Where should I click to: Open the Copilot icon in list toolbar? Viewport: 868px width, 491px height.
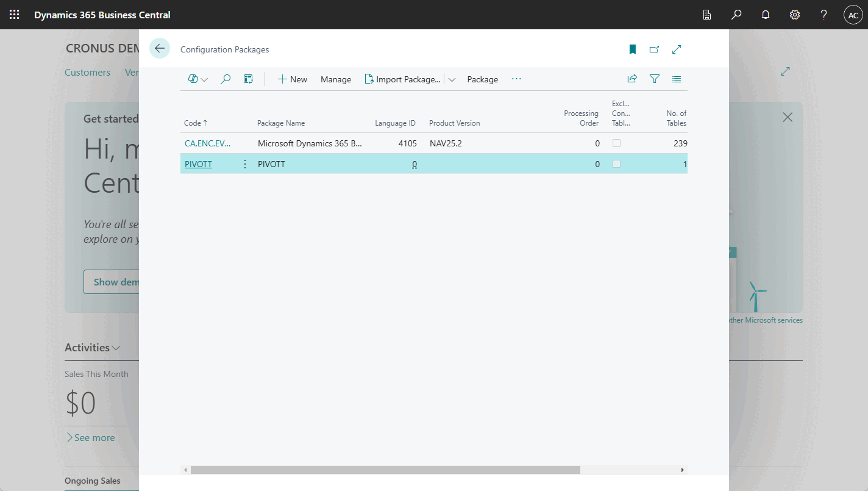(193, 79)
